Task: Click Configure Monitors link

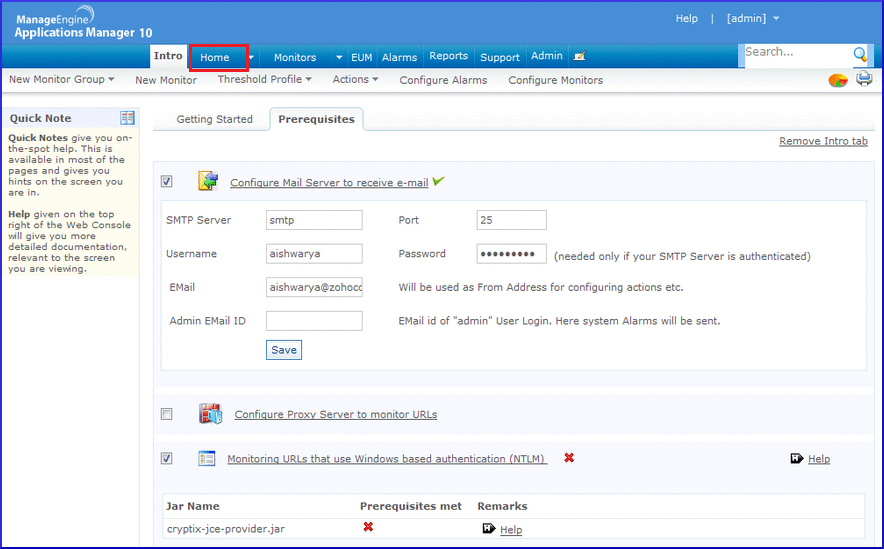Action: tap(555, 80)
